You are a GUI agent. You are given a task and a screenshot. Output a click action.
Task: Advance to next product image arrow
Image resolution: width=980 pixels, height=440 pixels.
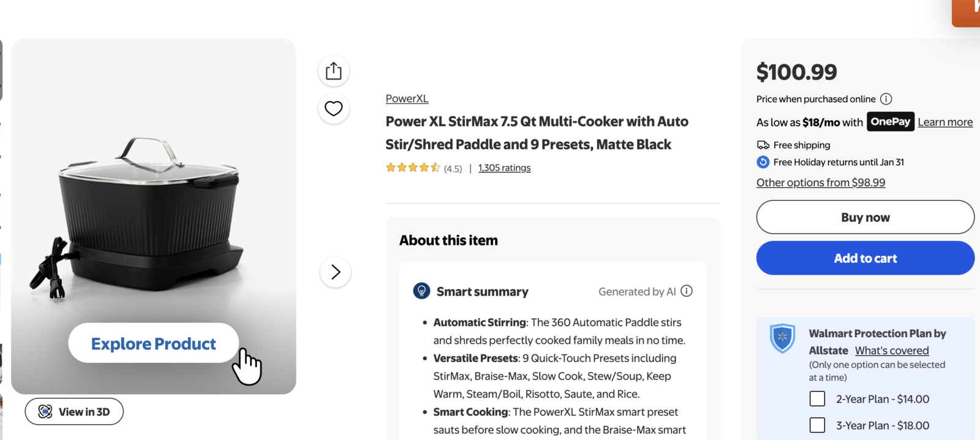pos(335,272)
